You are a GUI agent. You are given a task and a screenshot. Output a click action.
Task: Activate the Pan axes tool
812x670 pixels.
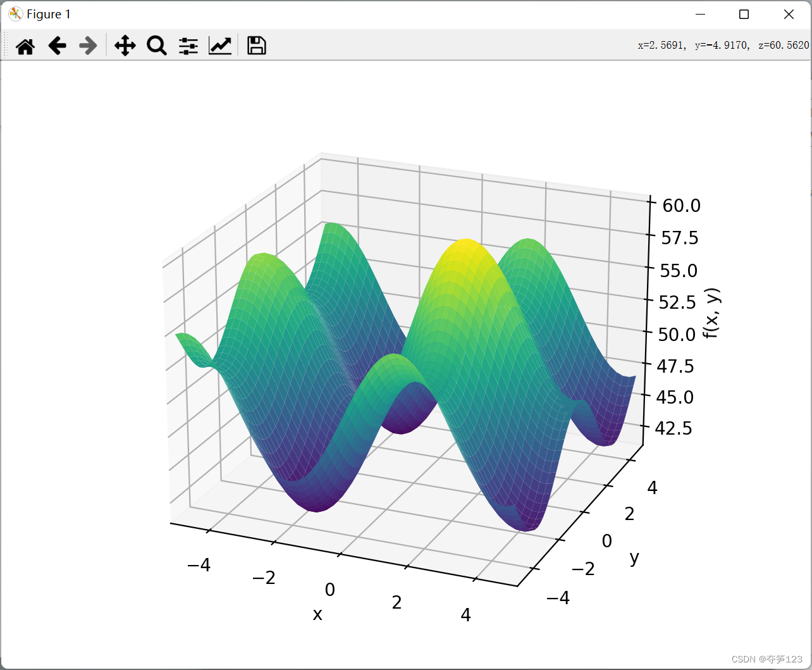pos(125,46)
